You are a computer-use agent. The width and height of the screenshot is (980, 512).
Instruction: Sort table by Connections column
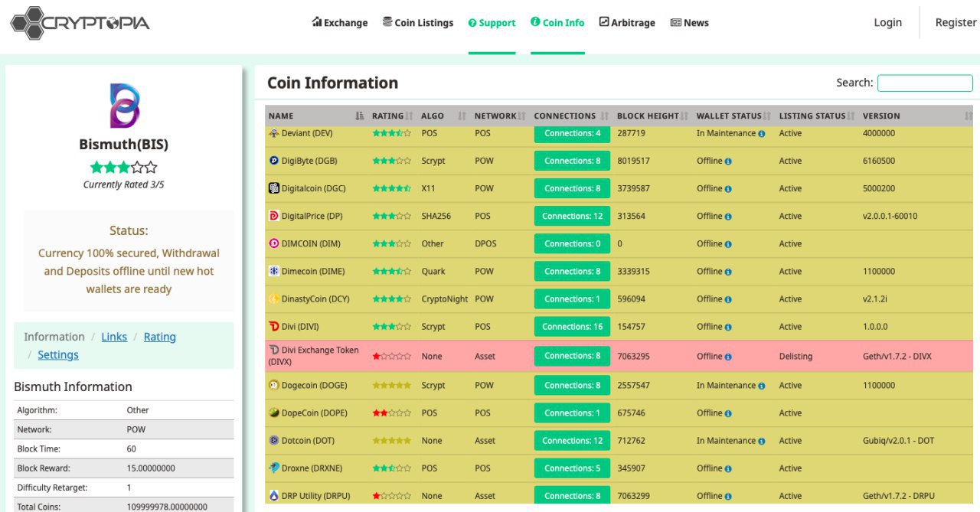point(572,116)
